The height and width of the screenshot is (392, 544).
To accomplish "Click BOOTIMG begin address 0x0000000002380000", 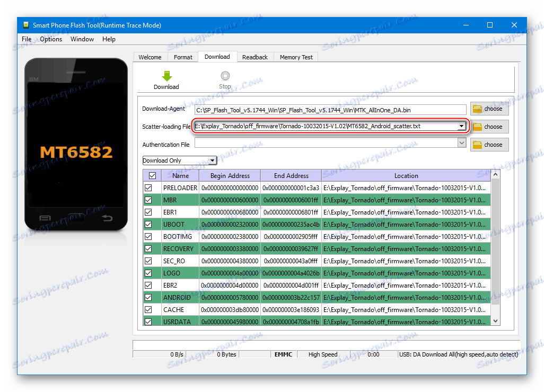I will [x=230, y=236].
